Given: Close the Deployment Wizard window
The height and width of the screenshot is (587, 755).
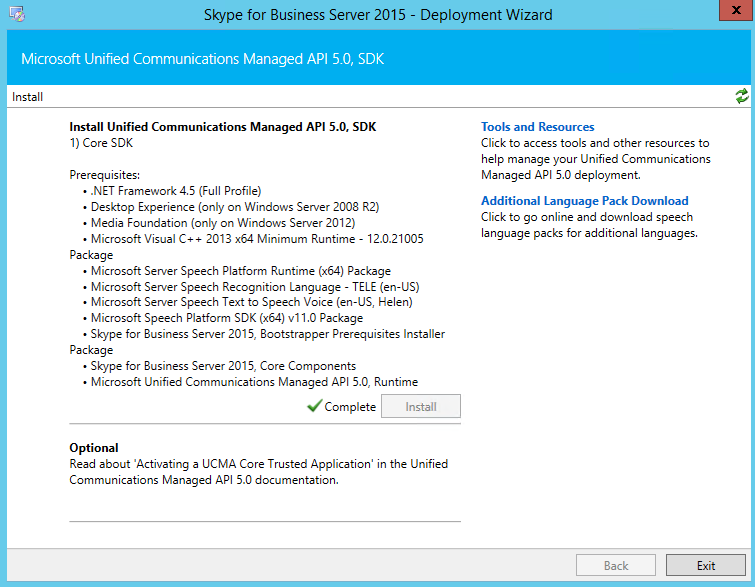Looking at the screenshot, I should (736, 10).
